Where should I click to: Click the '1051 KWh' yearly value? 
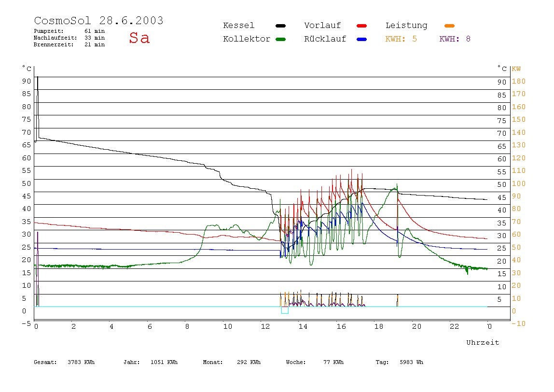164,362
